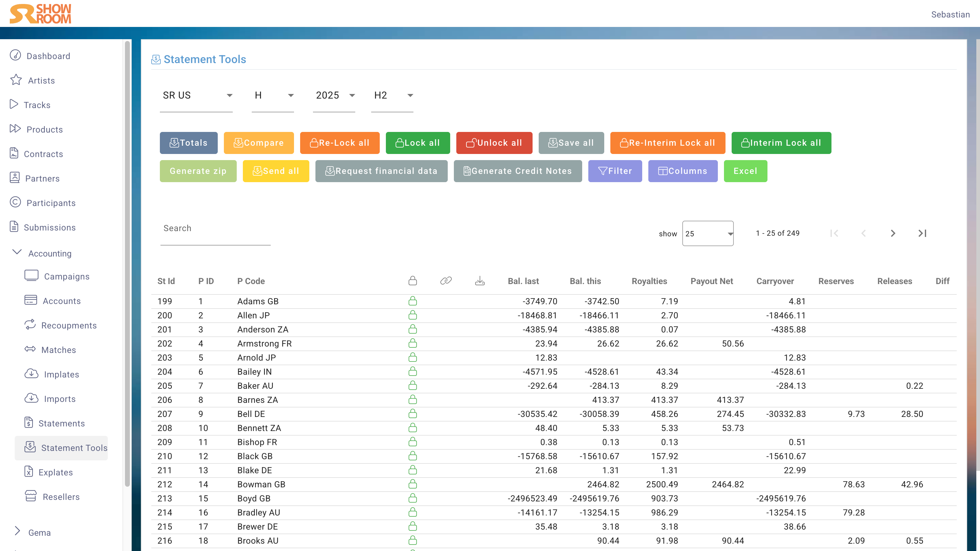Screen dimensions: 980x551
Task: Click the Search input field
Action: click(215, 229)
